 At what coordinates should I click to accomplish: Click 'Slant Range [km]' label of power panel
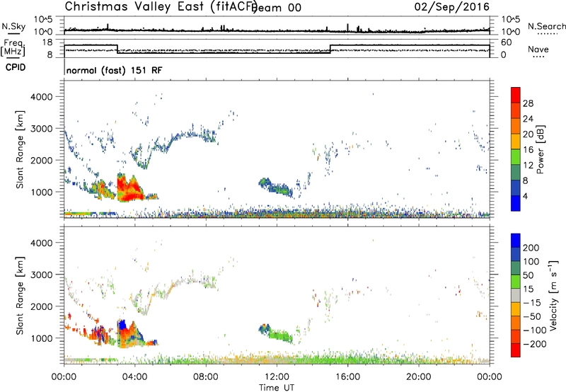click(20, 149)
